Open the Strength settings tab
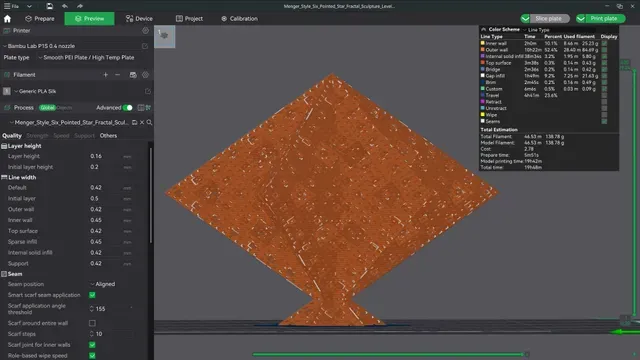This screenshot has height=360, width=640. point(37,136)
